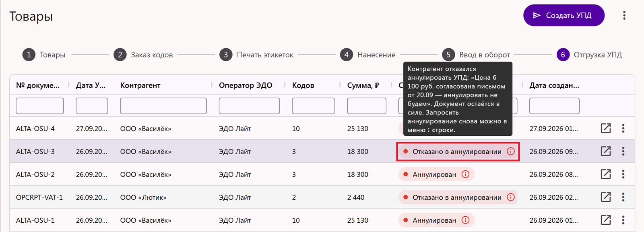Click the info icon in ALTA-OSU-2 Аннулирован status
Image resolution: width=644 pixels, height=232 pixels.
tap(465, 174)
